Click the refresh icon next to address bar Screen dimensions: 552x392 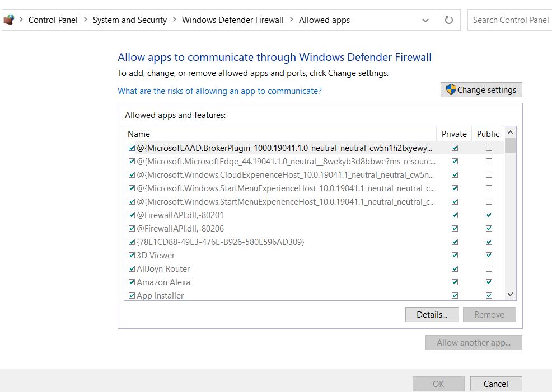pyautogui.click(x=448, y=20)
